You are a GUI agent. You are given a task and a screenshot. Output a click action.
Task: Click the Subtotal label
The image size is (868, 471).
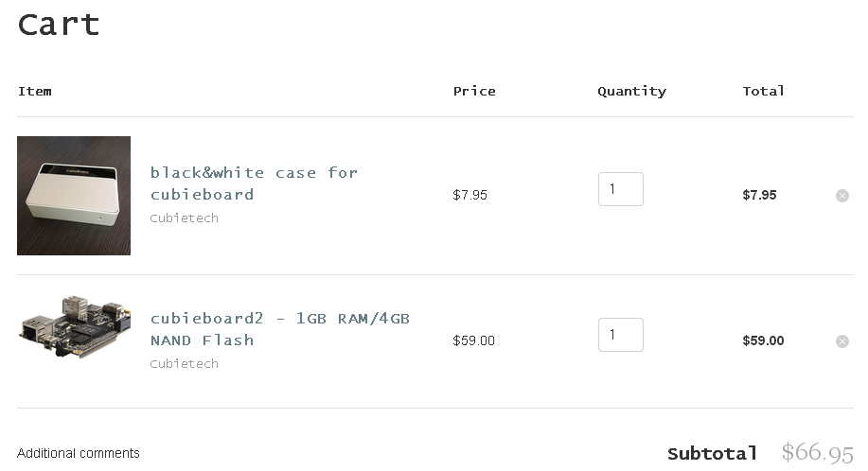point(712,454)
